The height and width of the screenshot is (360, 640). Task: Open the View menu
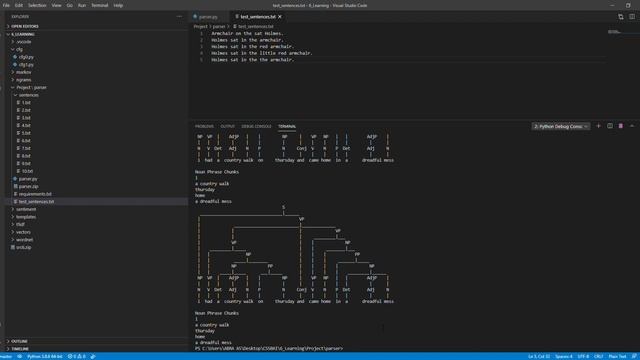tap(56, 5)
